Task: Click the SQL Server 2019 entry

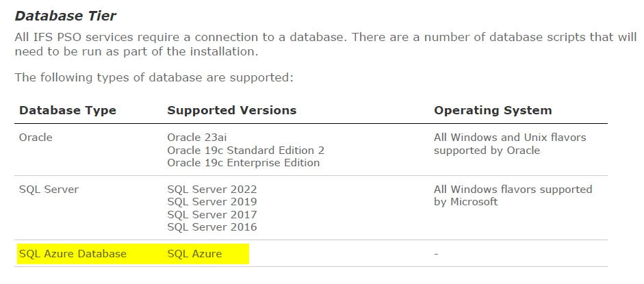Action: pyautogui.click(x=212, y=201)
